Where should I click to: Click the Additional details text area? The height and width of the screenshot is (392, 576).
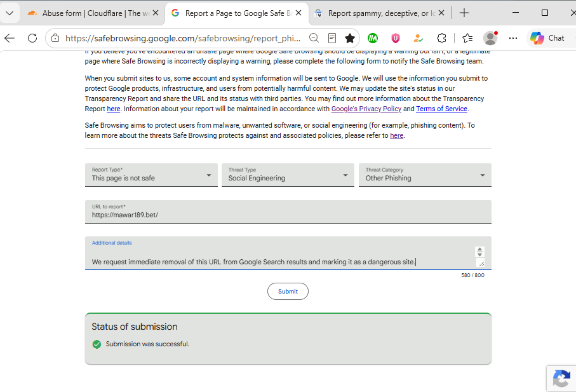288,253
